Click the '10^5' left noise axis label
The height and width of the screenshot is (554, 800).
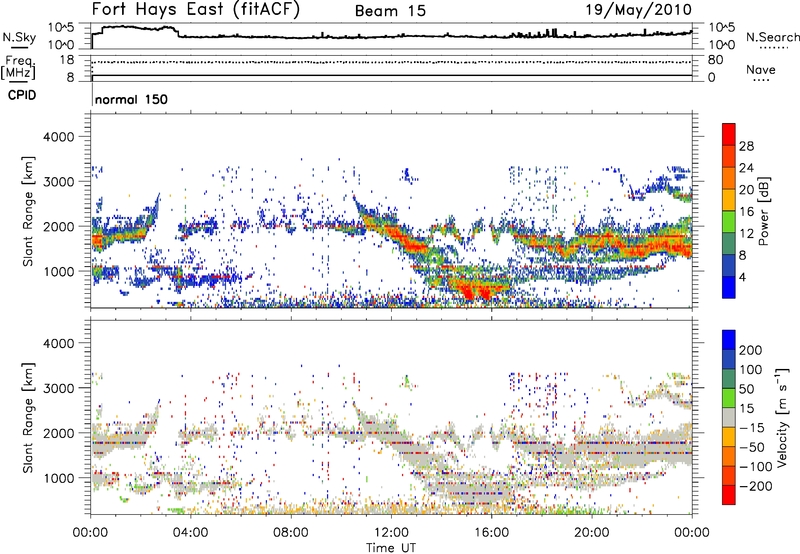[61, 27]
